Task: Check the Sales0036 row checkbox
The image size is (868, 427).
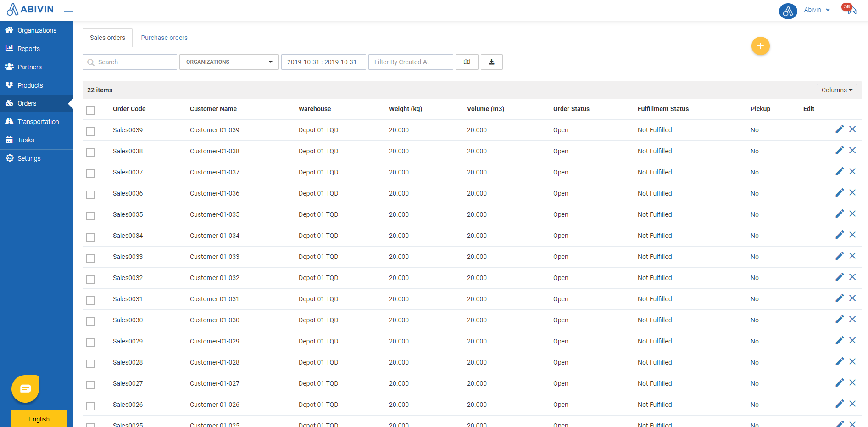Action: 91,195
